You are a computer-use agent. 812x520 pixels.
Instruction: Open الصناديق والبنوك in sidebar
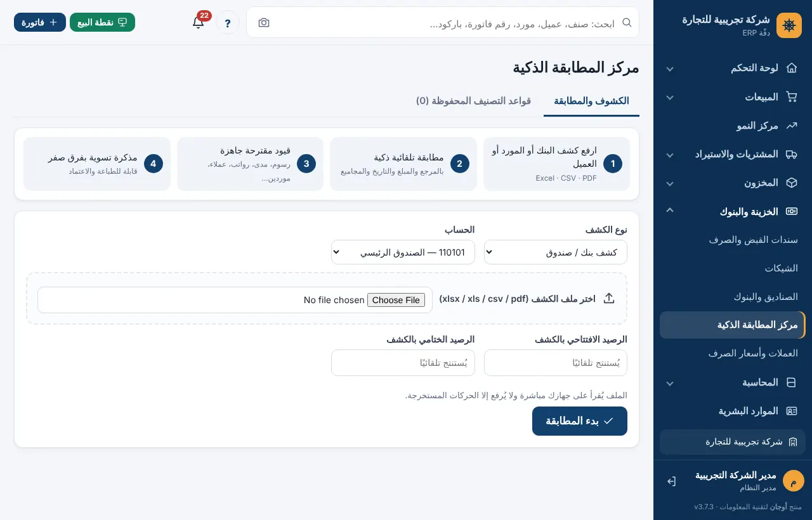tap(733, 297)
